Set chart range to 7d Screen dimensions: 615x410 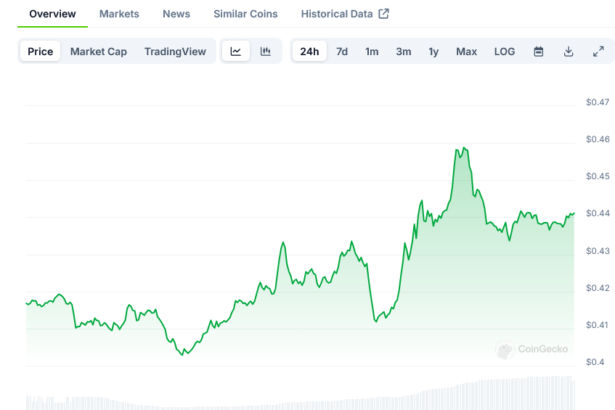[x=342, y=51]
